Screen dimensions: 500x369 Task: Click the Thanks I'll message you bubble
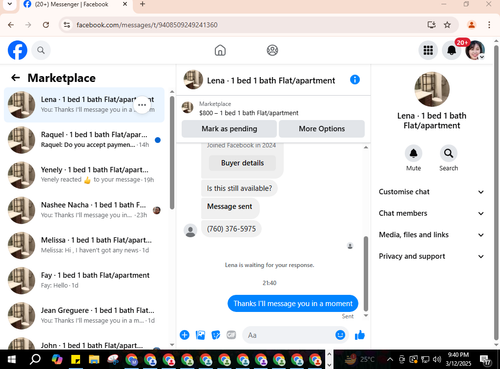293,303
